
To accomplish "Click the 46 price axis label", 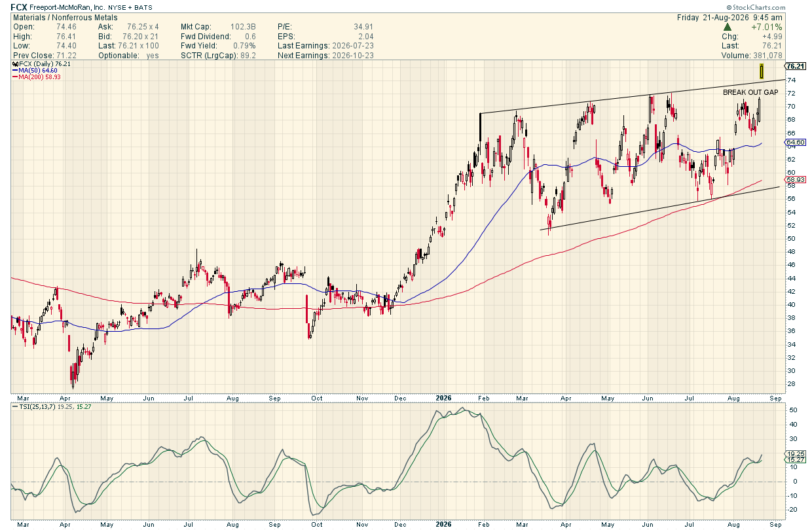I will click(x=790, y=265).
